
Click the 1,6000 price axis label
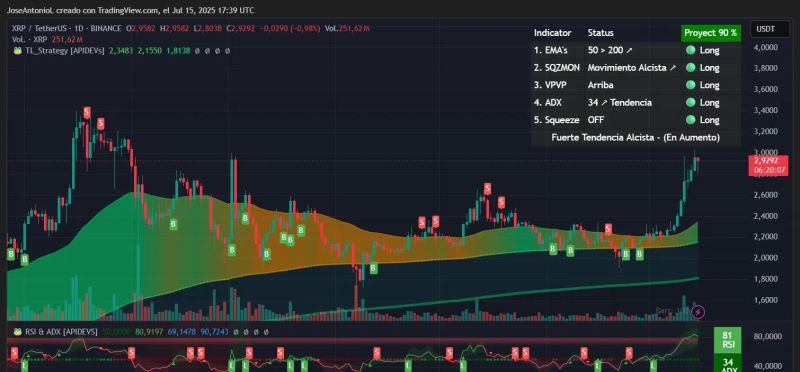click(766, 300)
